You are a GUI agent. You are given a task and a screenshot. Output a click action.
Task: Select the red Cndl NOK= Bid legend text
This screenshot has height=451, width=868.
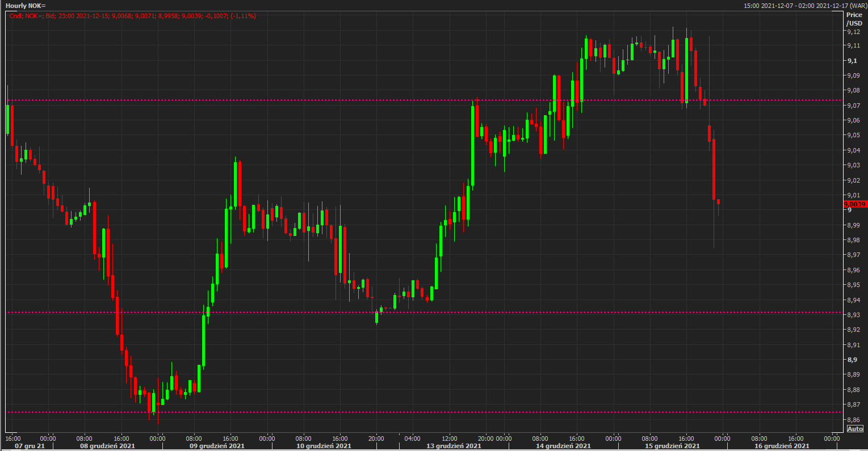pos(132,16)
